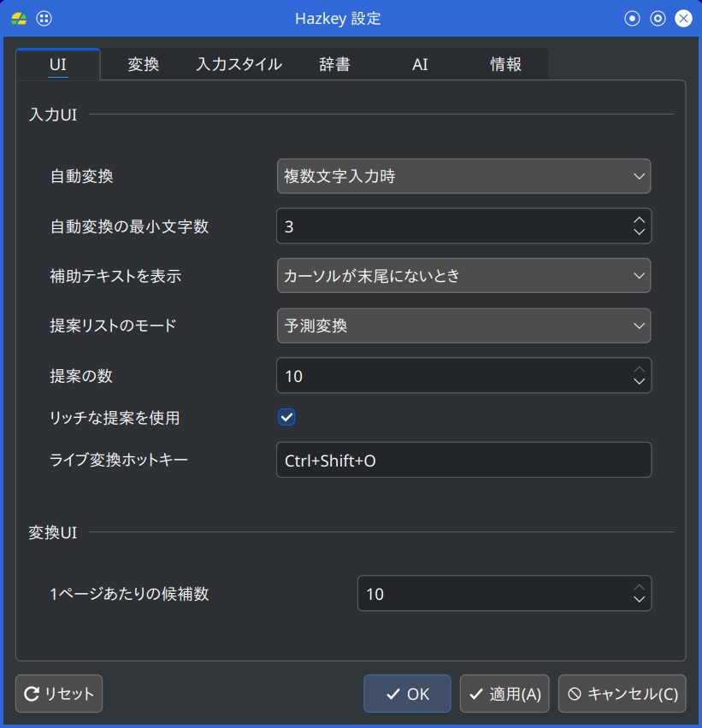Close the Hazkey 設定 window
Image resolution: width=702 pixels, height=728 pixels.
[683, 19]
